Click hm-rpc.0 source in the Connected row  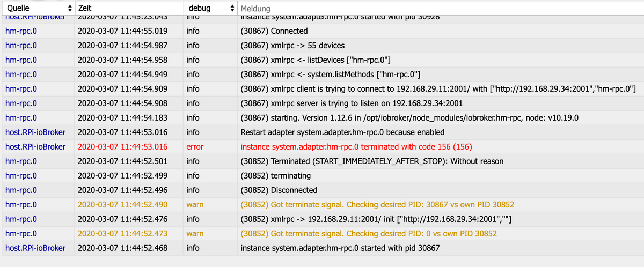point(21,31)
